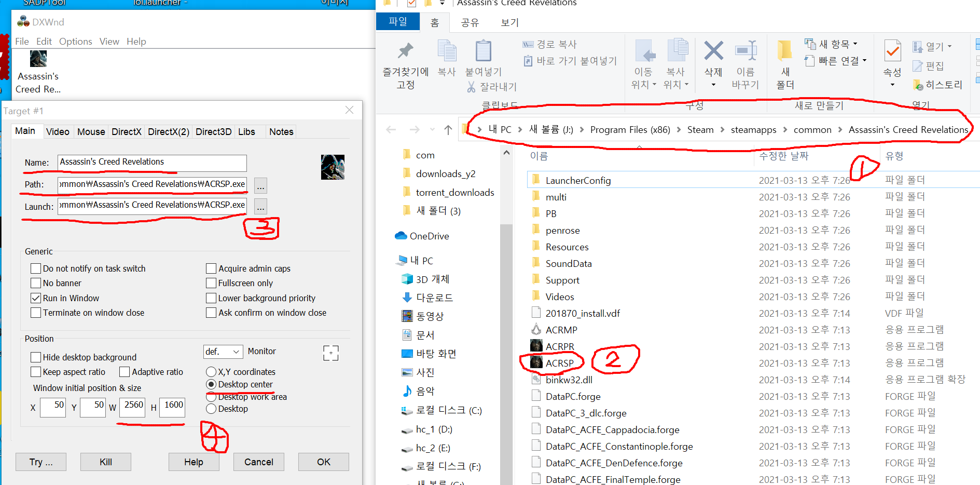Uncheck Run in Window
Screen dimensions: 980x485
pos(36,298)
